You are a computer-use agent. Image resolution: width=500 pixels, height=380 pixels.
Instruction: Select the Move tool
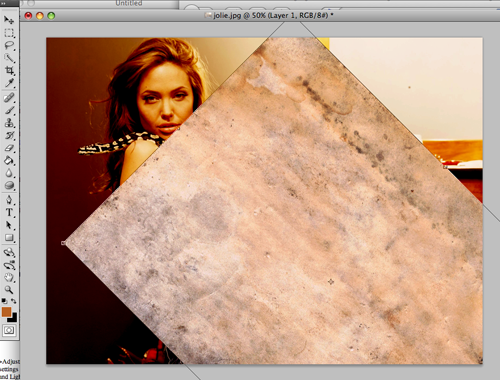(9, 20)
